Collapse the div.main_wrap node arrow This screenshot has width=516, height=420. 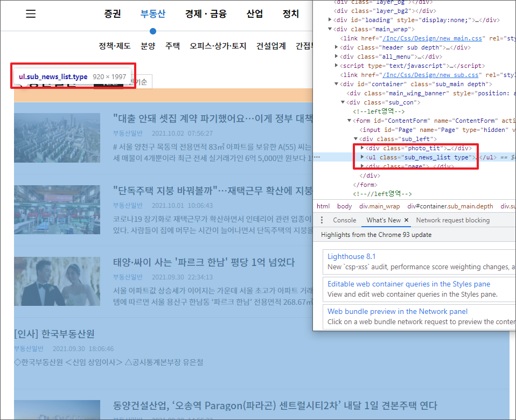(x=330, y=29)
